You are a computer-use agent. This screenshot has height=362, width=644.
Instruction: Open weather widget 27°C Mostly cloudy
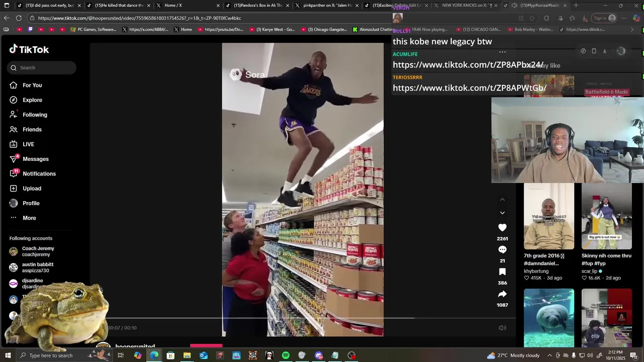pyautogui.click(x=513, y=355)
